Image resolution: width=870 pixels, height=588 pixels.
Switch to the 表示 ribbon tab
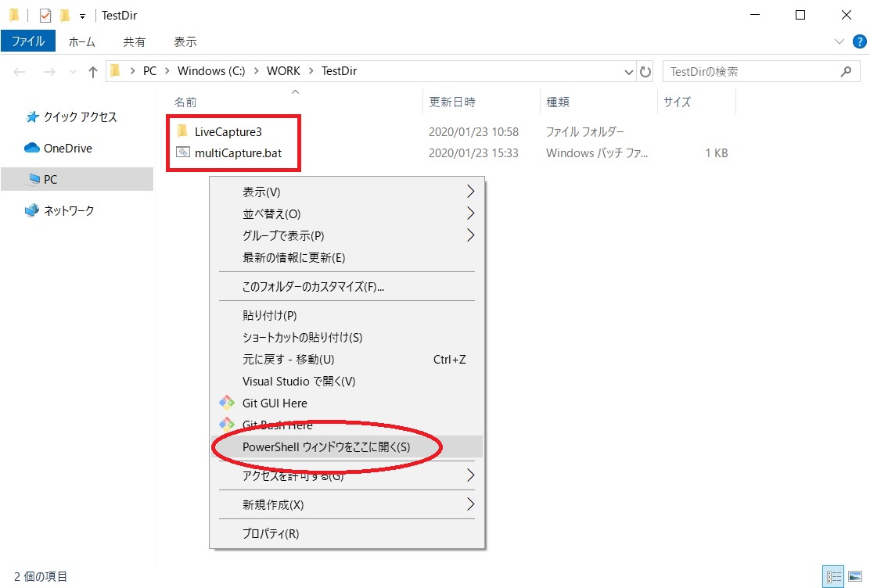[185, 41]
